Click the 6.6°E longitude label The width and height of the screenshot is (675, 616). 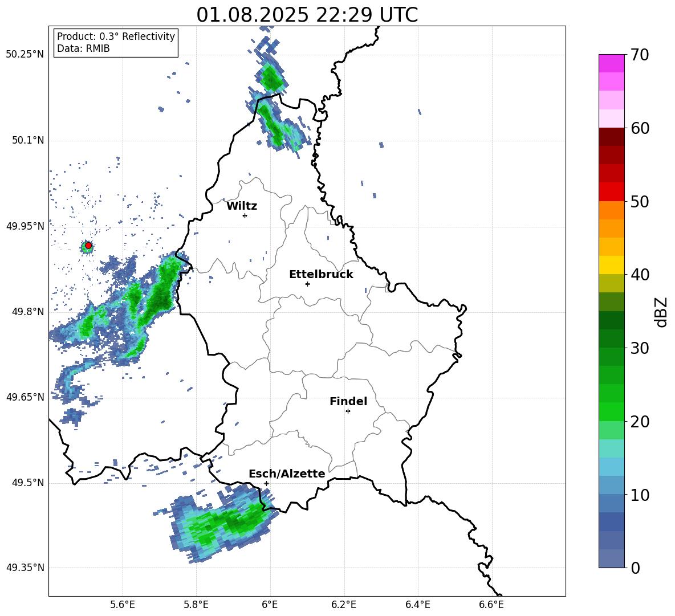[x=491, y=605]
